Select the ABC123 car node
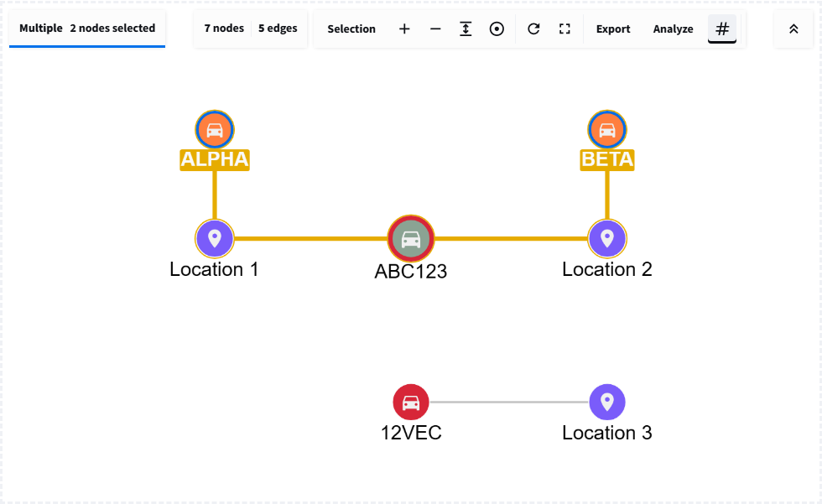 411,239
